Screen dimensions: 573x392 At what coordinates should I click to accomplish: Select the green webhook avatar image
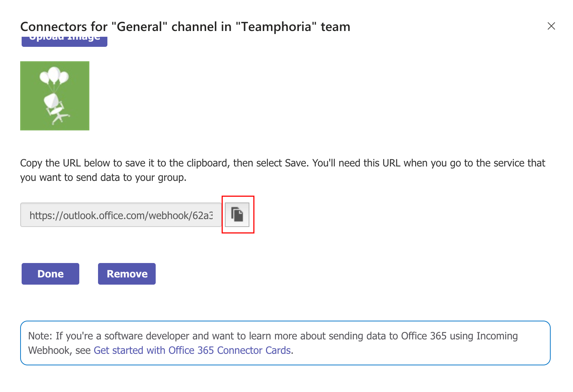(55, 96)
